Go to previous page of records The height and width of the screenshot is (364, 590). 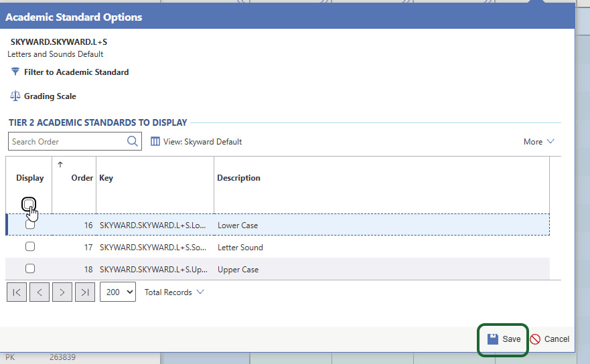40,292
